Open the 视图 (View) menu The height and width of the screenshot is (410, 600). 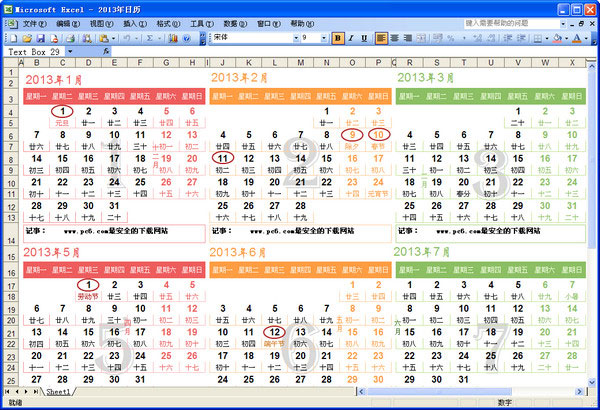101,24
